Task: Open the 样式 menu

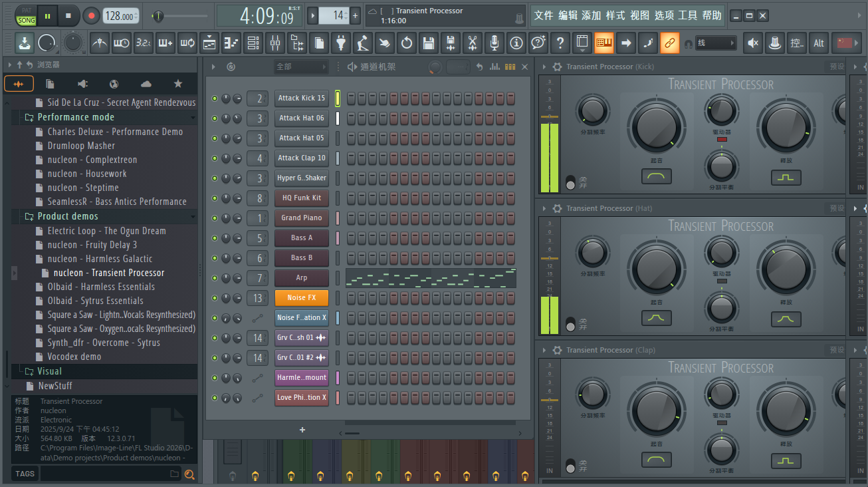Action: point(615,15)
